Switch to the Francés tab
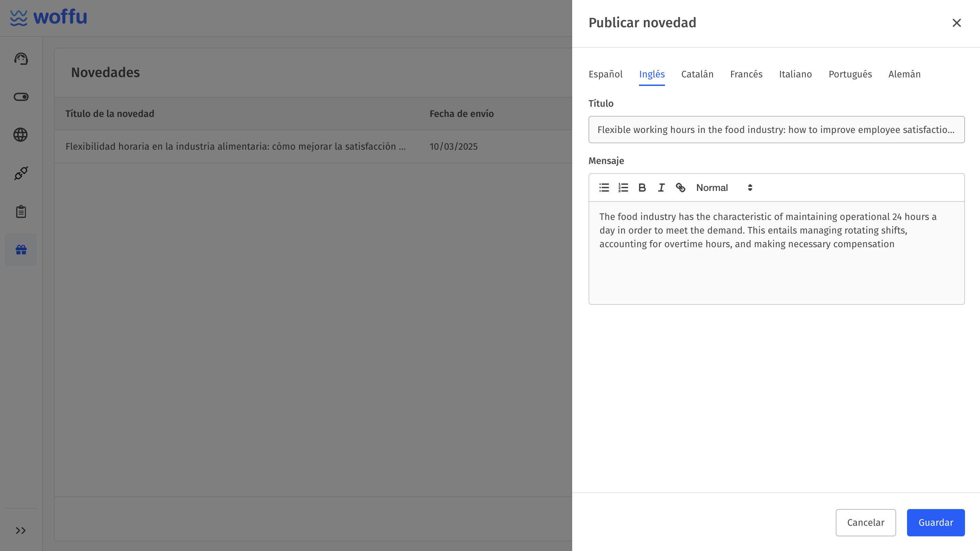Image resolution: width=980 pixels, height=551 pixels. coord(746,74)
